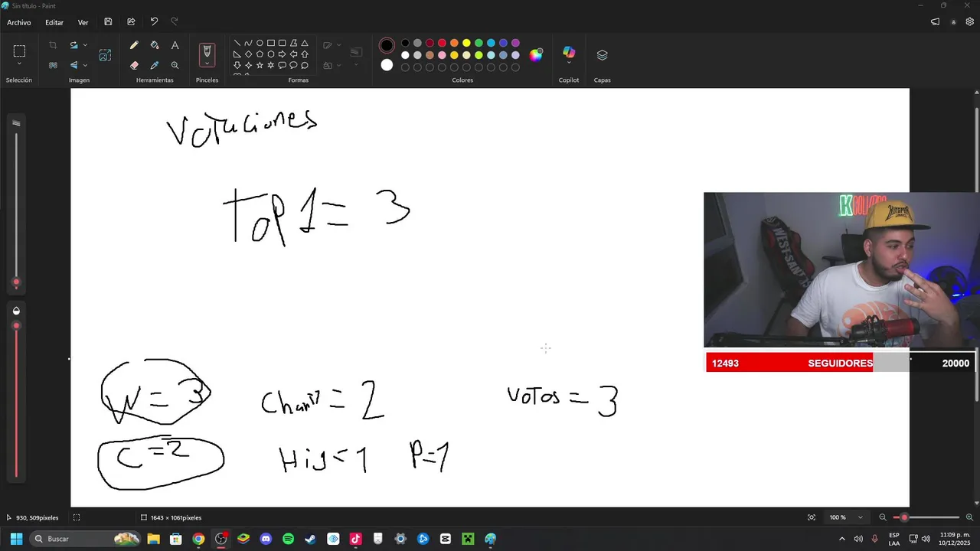Open the Ver menu
Viewport: 980px width, 551px height.
[x=83, y=22]
